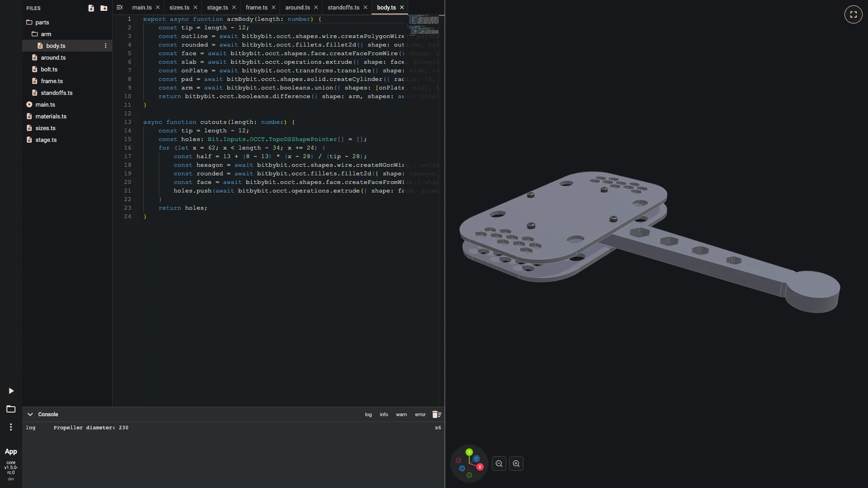Close the stage.ts tab
This screenshot has height=488, width=868.
coord(234,8)
